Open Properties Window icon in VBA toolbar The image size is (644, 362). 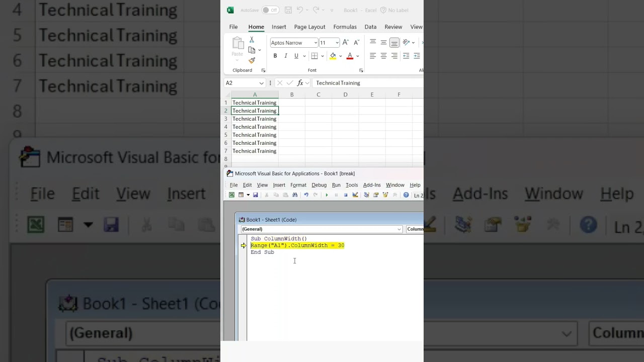click(x=376, y=195)
